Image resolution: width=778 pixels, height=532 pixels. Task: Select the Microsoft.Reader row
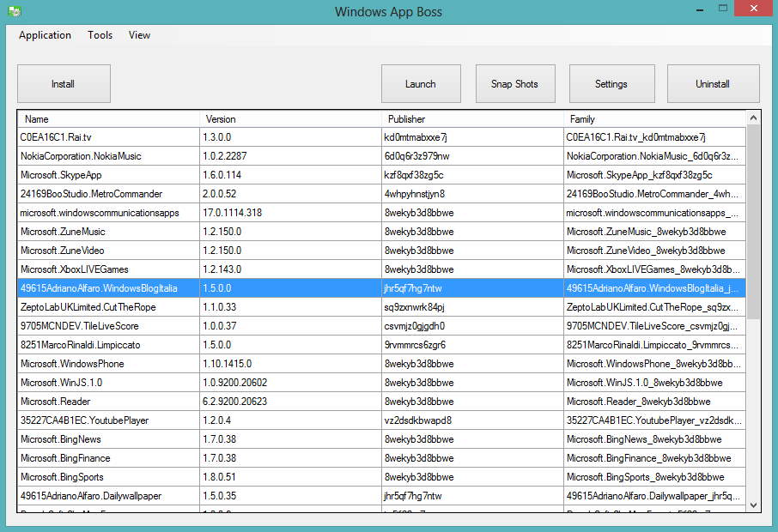pos(381,401)
